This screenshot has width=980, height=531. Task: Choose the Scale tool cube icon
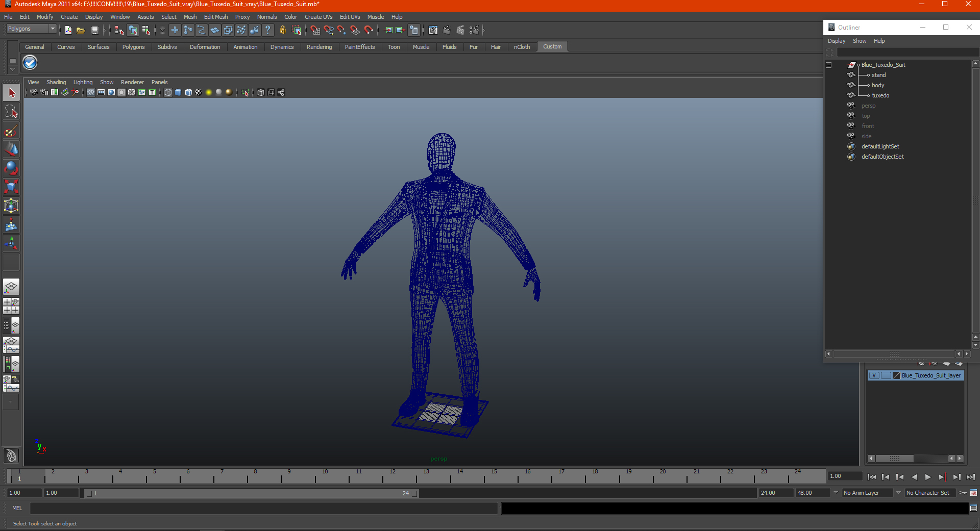(11, 187)
